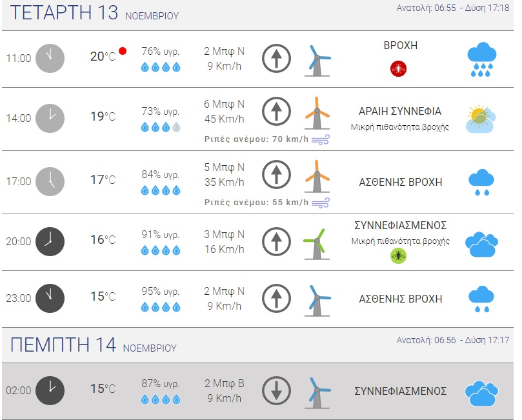Click the red mosquito icon under ΒΡΟΧΗ
The width and height of the screenshot is (522, 420).
[x=398, y=68]
